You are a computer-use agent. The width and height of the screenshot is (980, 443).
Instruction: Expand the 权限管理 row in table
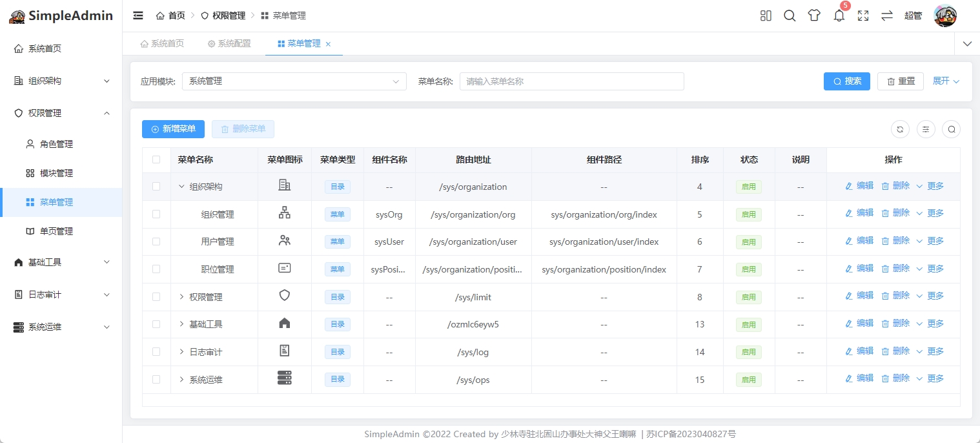181,297
